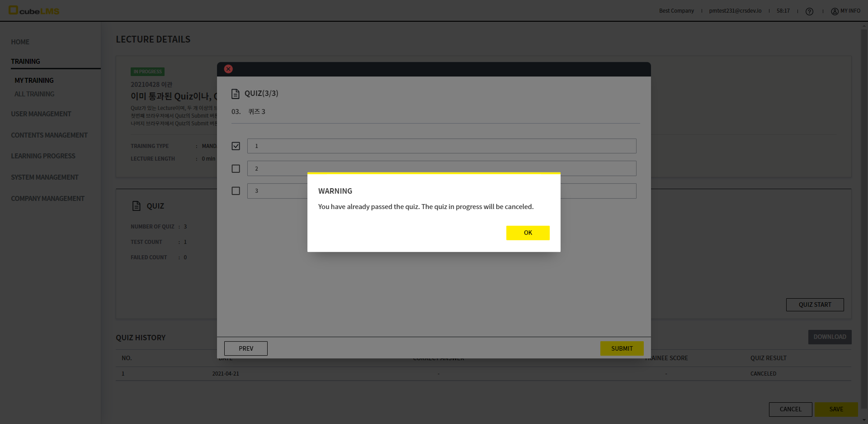Go back with the PREV button
The height and width of the screenshot is (424, 868).
246,348
